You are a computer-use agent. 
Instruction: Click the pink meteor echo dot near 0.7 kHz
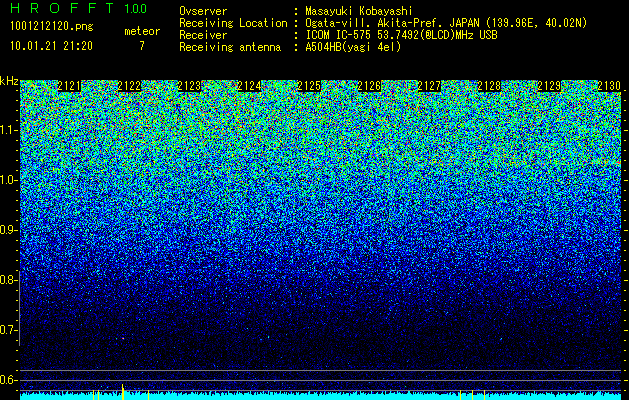point(123,339)
